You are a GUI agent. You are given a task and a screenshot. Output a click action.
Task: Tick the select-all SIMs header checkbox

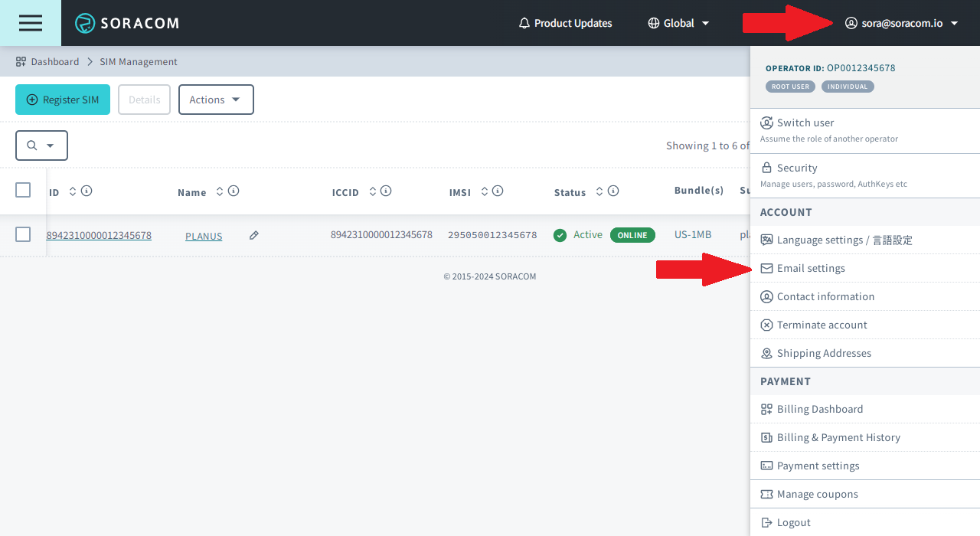(23, 190)
